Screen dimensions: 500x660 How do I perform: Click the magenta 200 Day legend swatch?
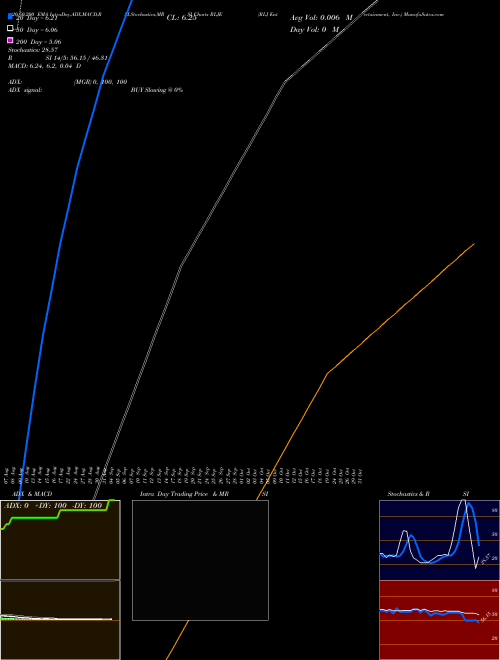click(x=10, y=40)
